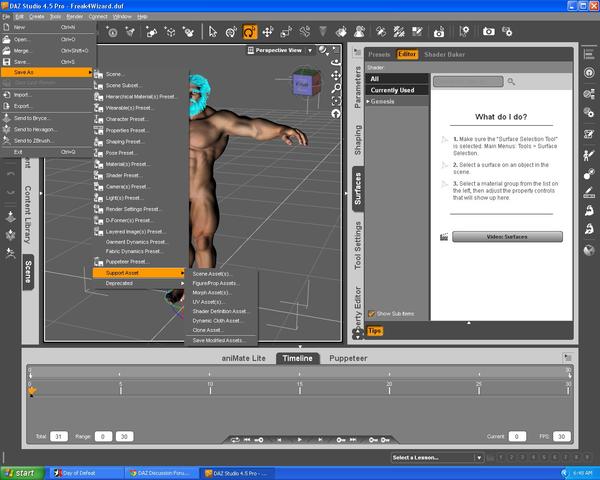600x480 pixels.
Task: Switch to the Presets tab
Action: click(379, 54)
